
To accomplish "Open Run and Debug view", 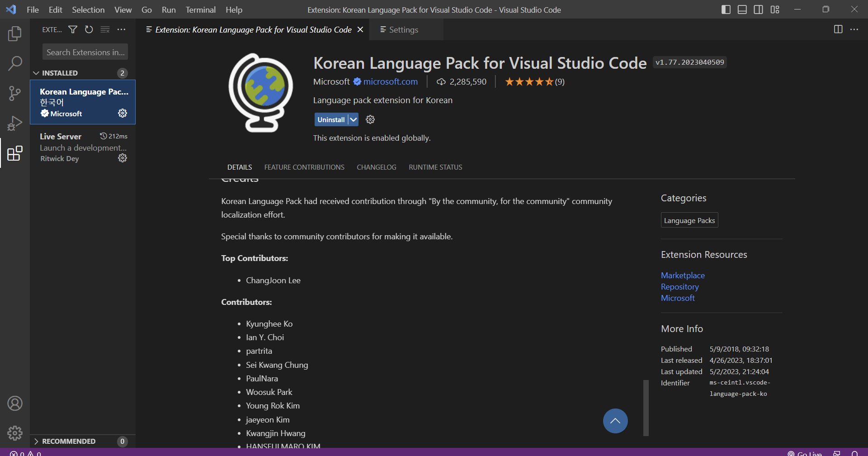I will (15, 123).
